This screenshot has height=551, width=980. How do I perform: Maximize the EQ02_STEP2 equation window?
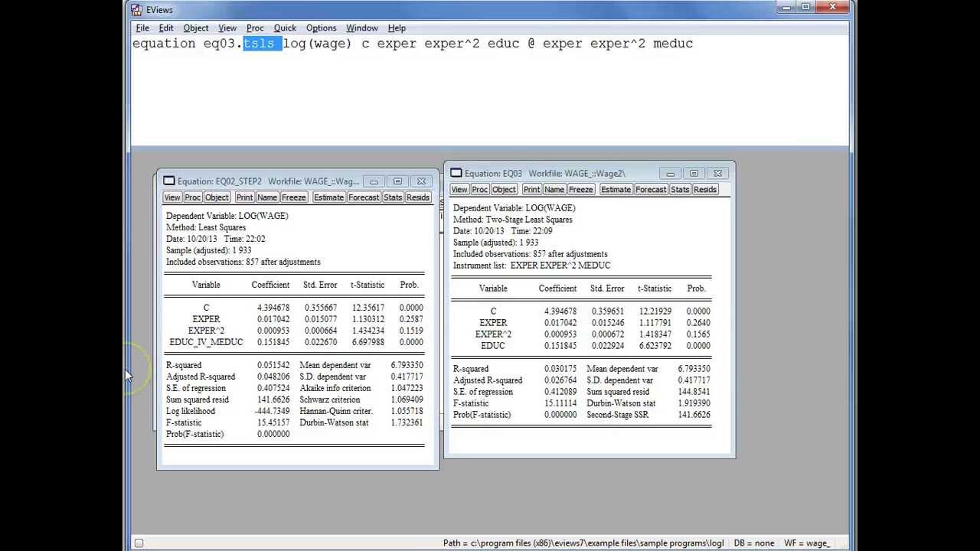(397, 181)
